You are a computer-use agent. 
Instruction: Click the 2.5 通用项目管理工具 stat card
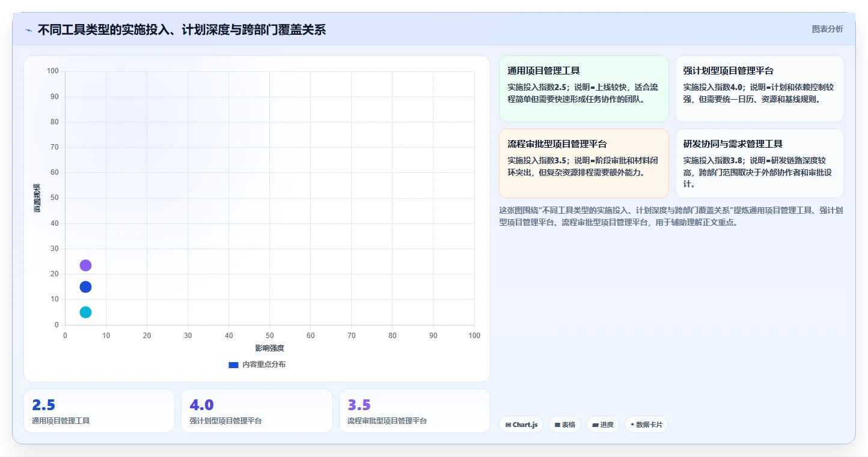[99, 411]
